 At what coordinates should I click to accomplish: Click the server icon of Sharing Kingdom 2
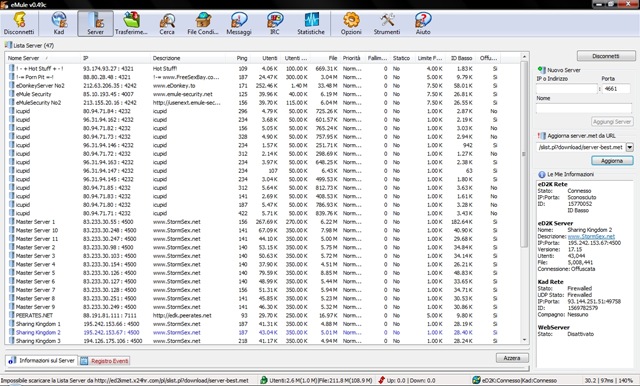[11, 332]
